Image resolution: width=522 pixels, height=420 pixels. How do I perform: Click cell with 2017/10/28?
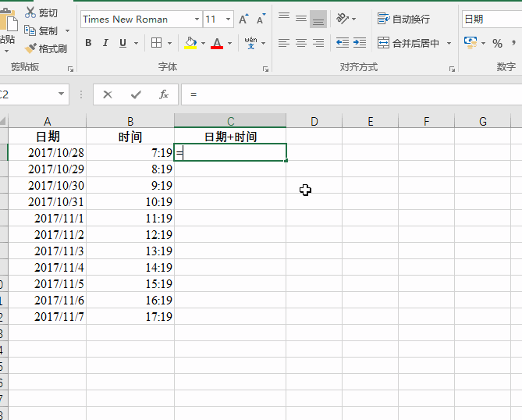coord(48,152)
